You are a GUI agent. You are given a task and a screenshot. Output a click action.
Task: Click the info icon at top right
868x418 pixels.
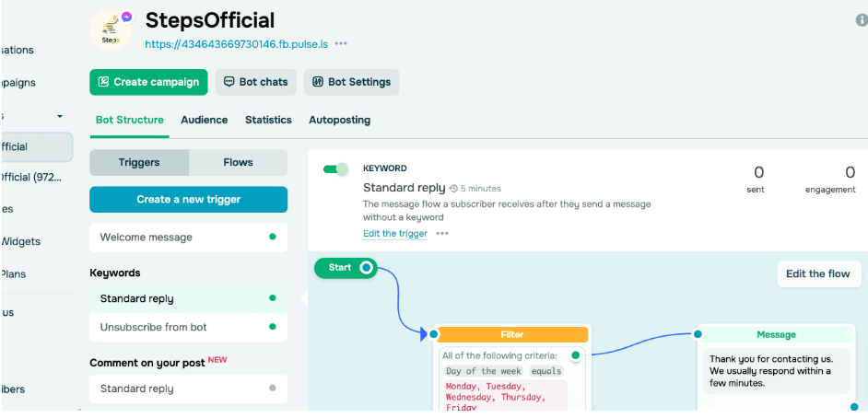tap(862, 20)
